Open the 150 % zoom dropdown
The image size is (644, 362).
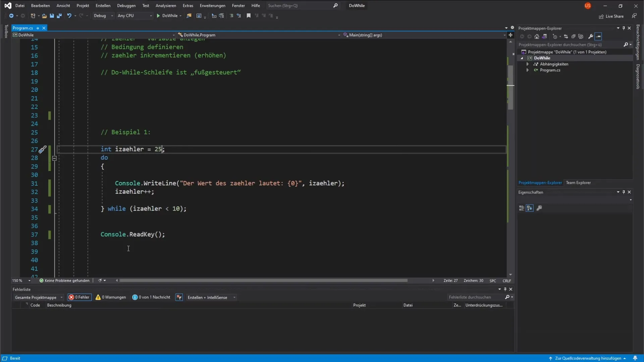coord(21,281)
